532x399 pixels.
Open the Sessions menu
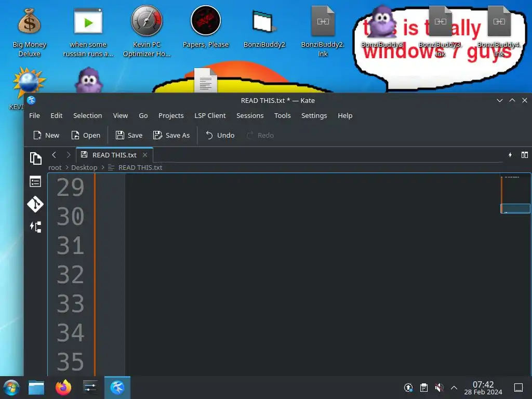[250, 116]
